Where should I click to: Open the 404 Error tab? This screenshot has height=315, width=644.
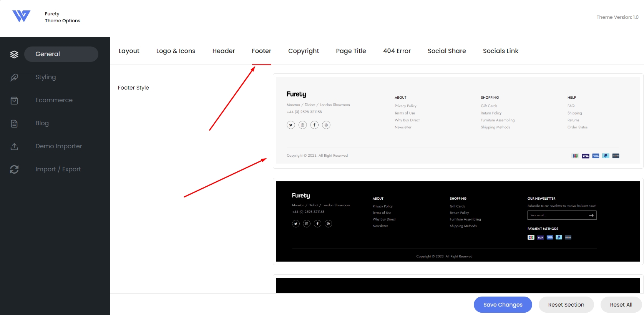[397, 51]
